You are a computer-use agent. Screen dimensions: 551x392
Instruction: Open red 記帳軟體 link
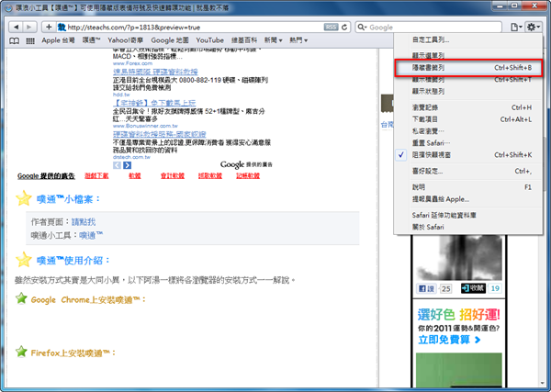click(x=248, y=175)
